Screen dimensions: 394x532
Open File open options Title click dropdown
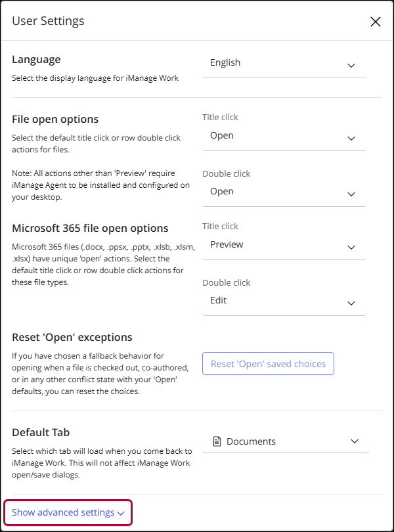pos(284,137)
